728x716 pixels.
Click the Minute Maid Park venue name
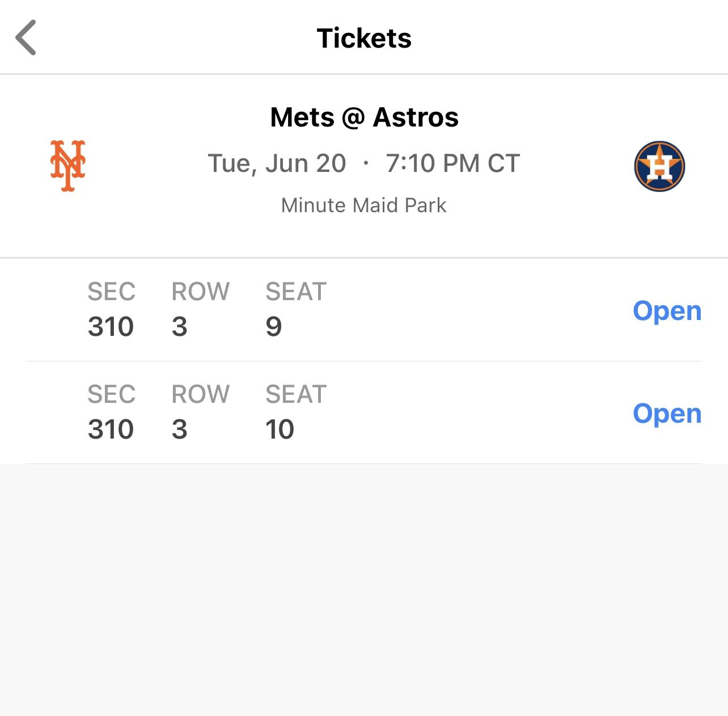point(363,205)
